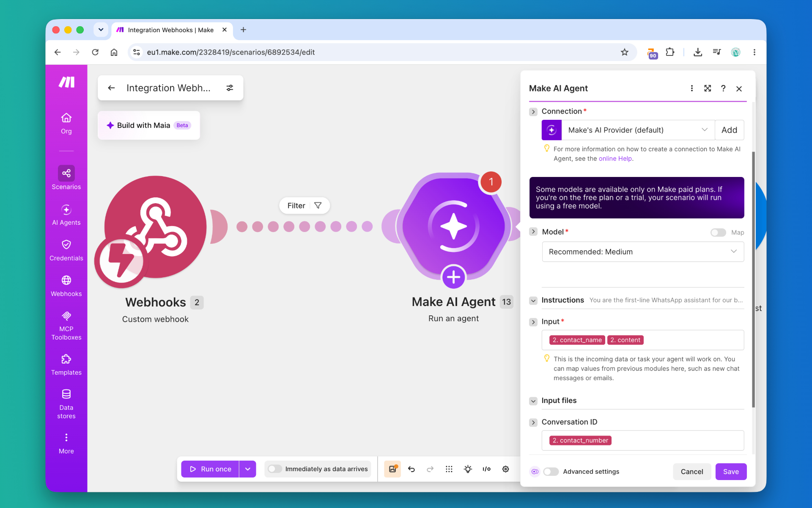This screenshot has height=508, width=812.
Task: Open browser downloads
Action: tap(698, 52)
